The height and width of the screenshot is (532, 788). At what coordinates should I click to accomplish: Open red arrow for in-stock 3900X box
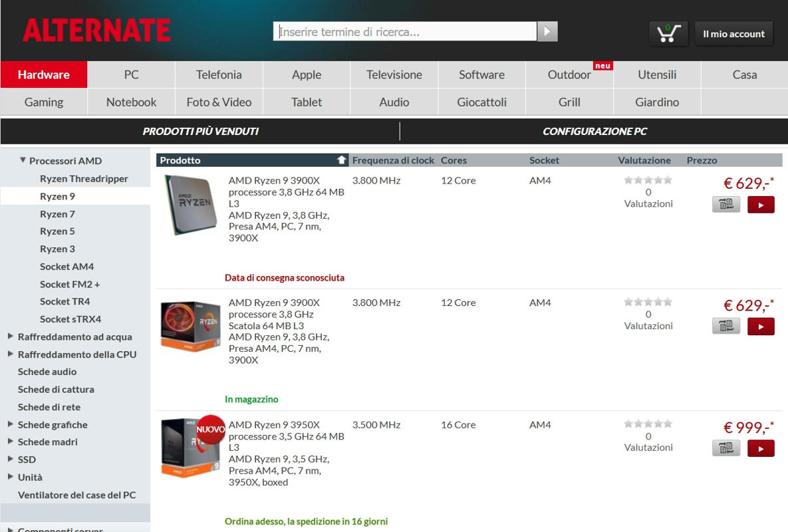(x=761, y=327)
